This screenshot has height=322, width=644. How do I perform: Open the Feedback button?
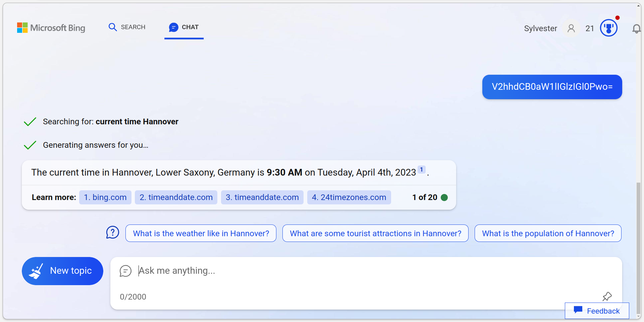point(597,311)
